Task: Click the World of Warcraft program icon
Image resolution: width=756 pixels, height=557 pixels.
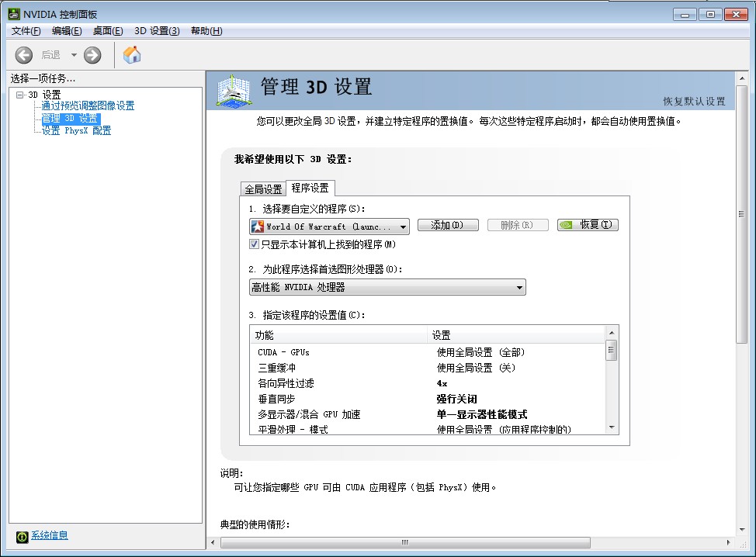Action: 258,226
